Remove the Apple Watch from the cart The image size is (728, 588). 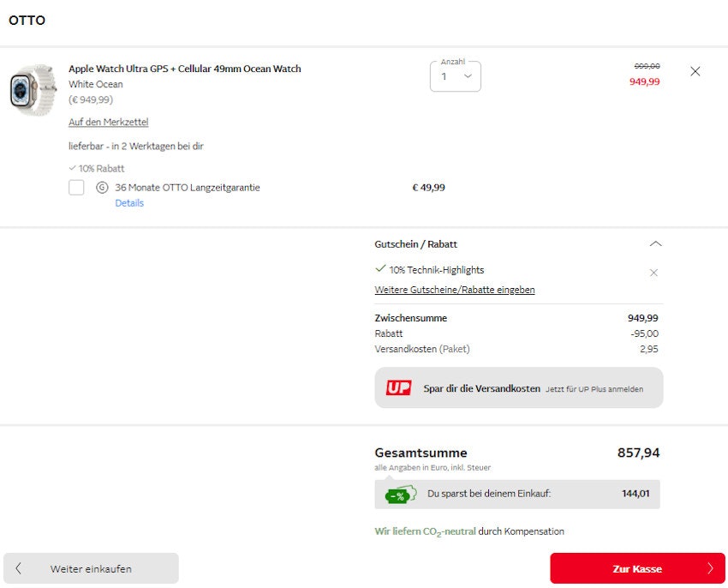pyautogui.click(x=695, y=72)
